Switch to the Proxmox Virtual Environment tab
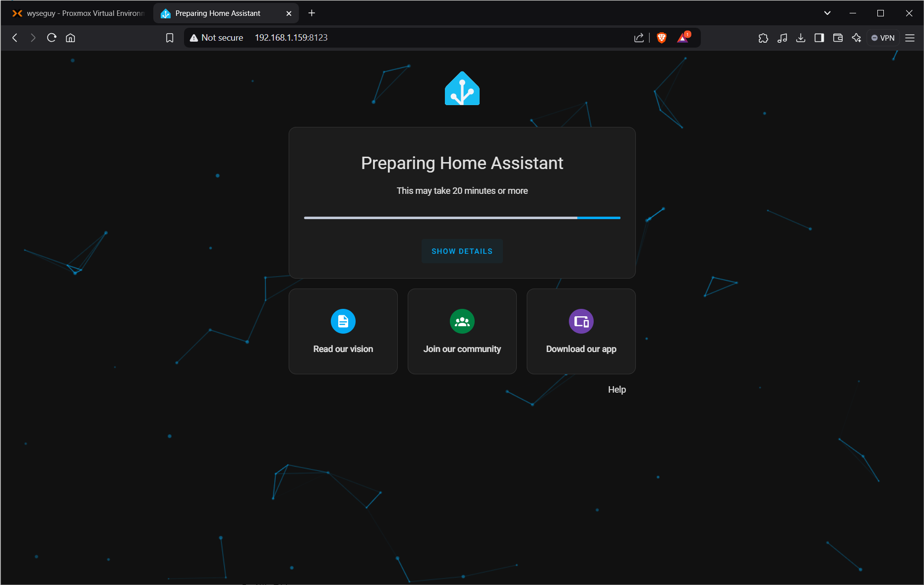 click(78, 13)
